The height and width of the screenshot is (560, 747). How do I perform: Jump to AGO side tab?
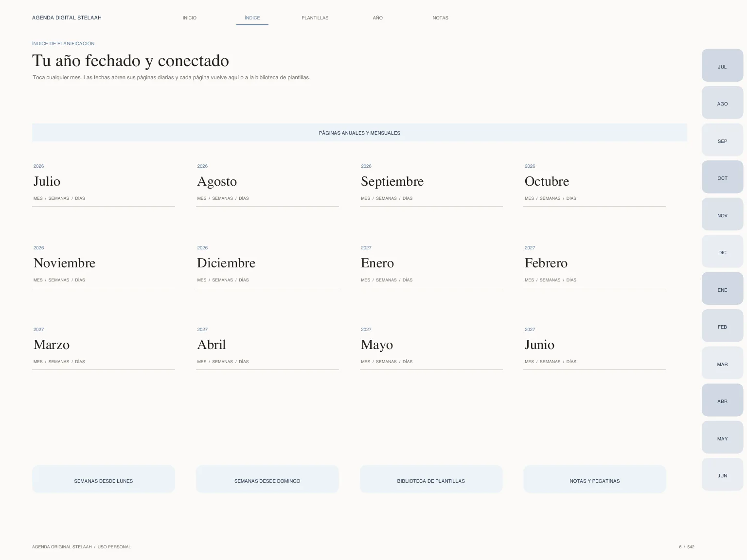pos(722,103)
